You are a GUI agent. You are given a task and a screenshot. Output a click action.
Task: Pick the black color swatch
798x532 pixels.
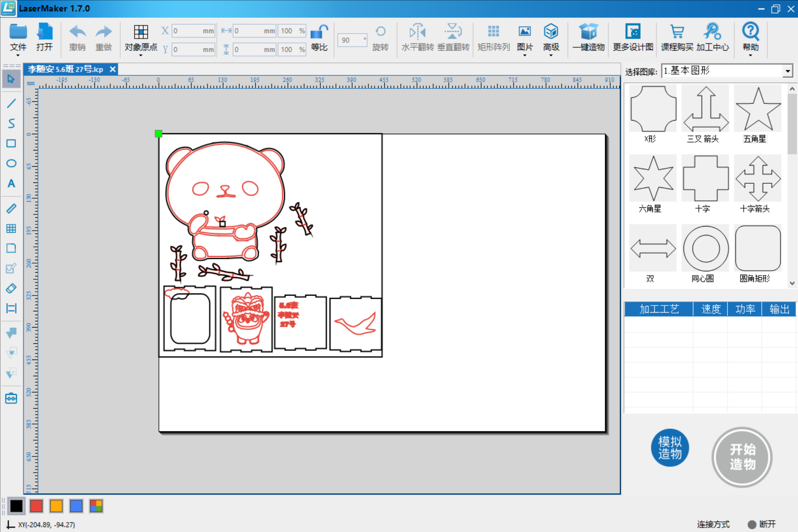[x=16, y=506]
